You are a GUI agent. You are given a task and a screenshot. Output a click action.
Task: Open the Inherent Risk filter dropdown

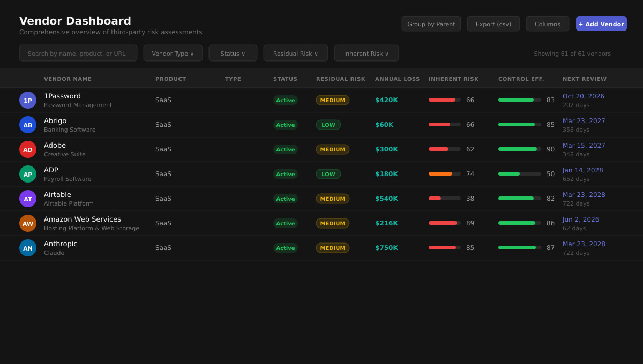click(367, 53)
